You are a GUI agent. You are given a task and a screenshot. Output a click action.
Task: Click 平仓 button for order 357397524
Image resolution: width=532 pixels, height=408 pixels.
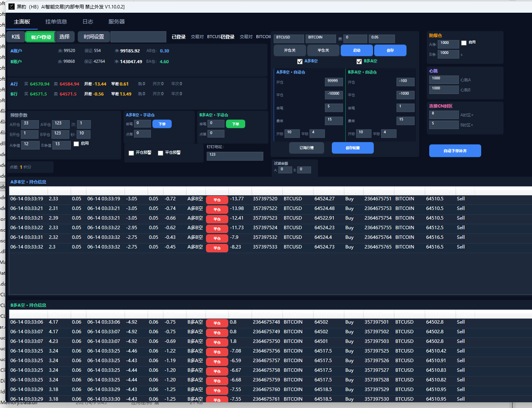[217, 229]
